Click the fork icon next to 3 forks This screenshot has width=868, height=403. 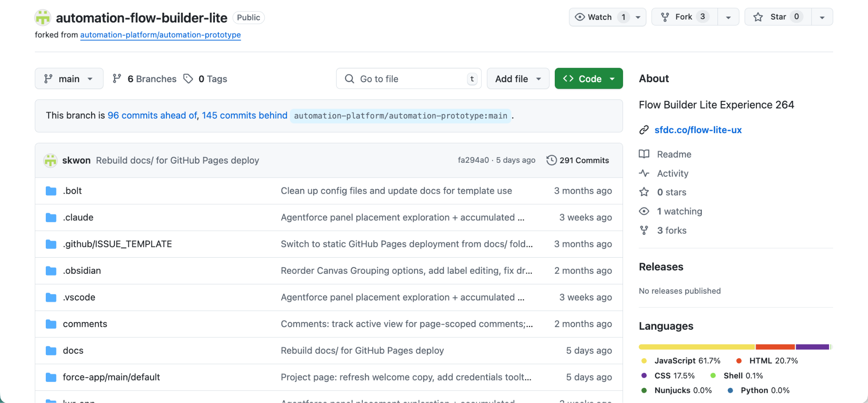644,230
